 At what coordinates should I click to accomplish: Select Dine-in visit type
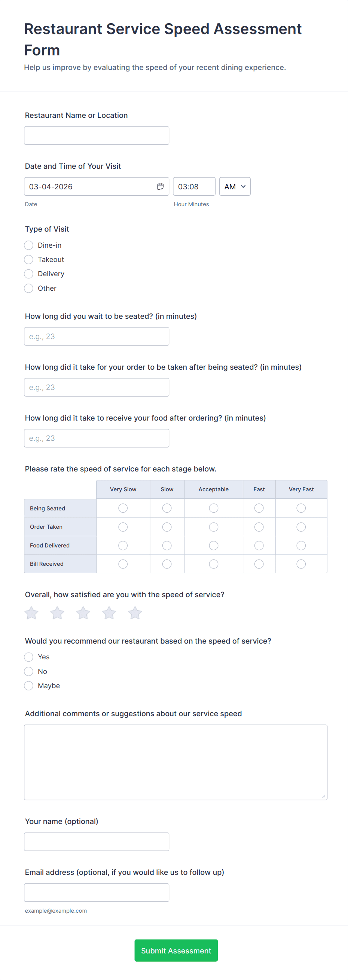(29, 245)
